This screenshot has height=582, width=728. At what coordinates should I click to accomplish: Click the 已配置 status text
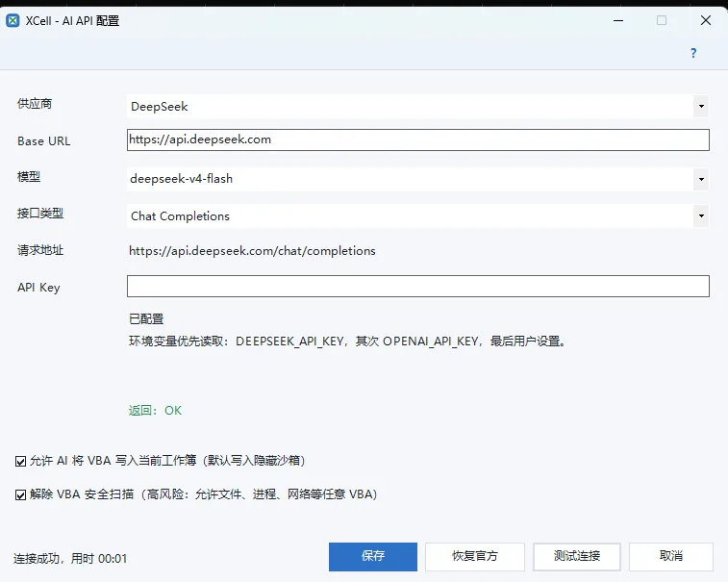coord(146,319)
